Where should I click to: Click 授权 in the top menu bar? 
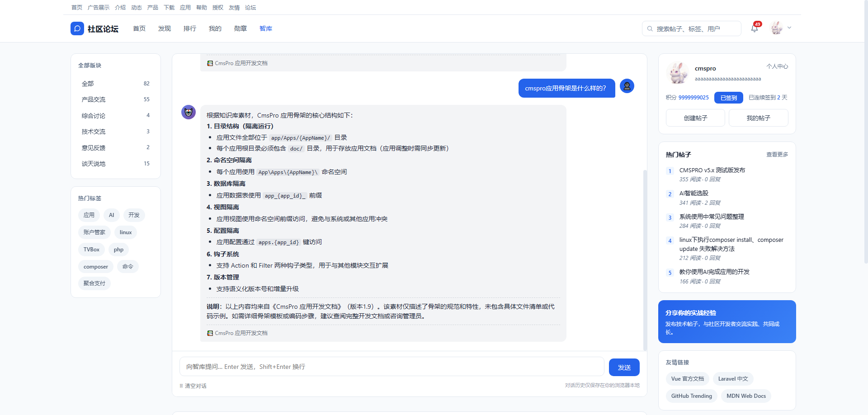(218, 7)
